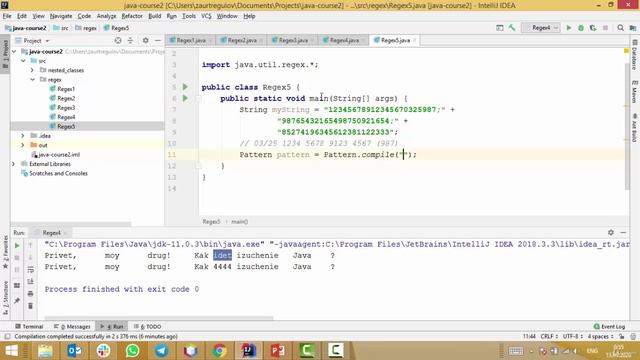Select Regex2 in project tree
This screenshot has height=360, width=640.
(x=66, y=98)
